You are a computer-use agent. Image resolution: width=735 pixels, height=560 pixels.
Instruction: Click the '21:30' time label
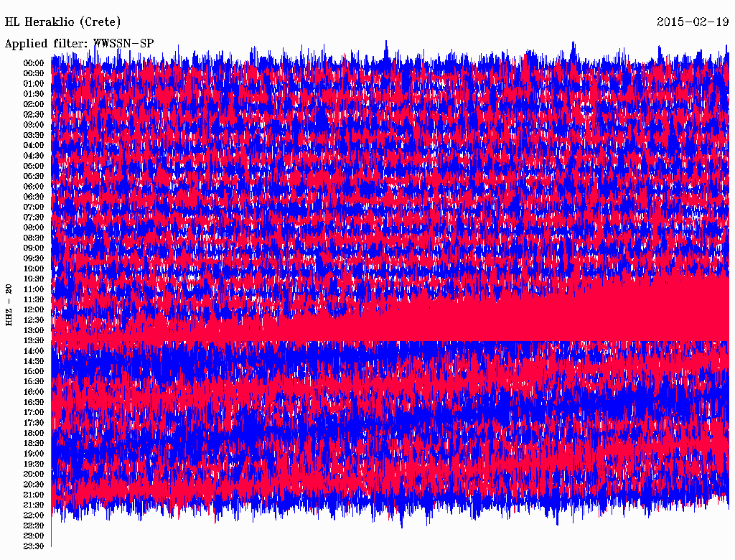(x=33, y=505)
